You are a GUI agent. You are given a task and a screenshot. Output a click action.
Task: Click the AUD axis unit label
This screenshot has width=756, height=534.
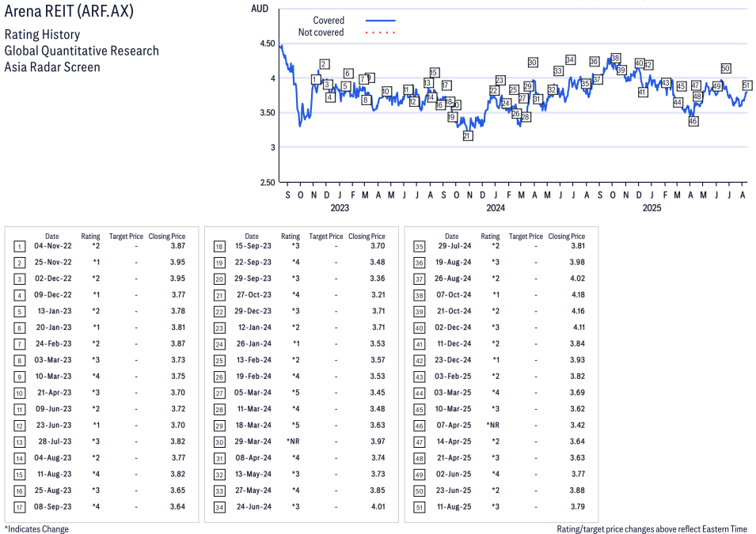(x=260, y=9)
